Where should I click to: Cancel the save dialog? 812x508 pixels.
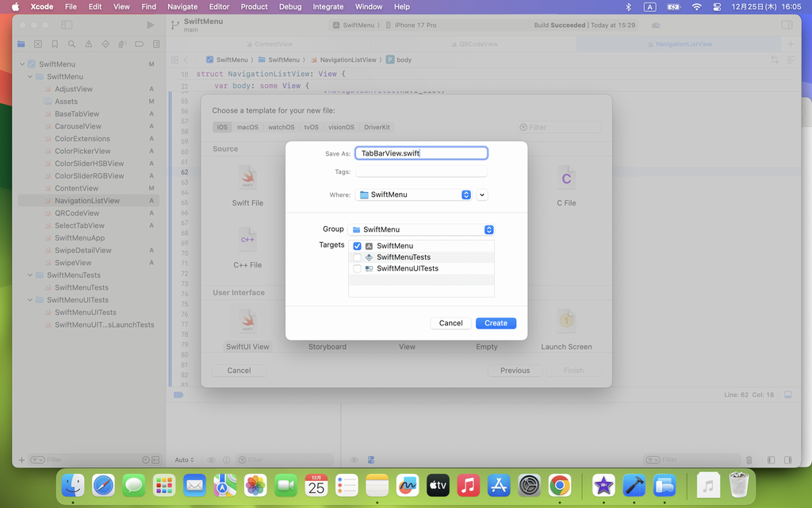click(450, 323)
